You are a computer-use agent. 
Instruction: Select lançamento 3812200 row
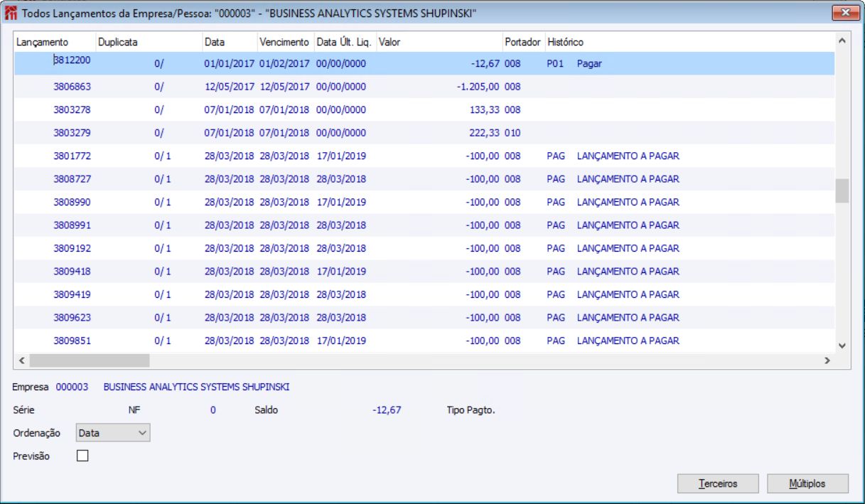point(424,63)
